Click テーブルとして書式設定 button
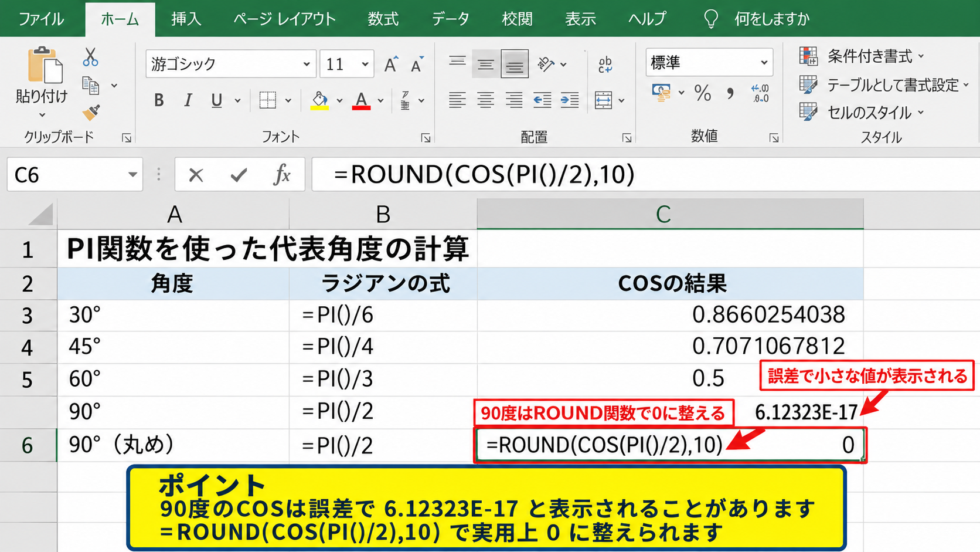 click(x=884, y=85)
